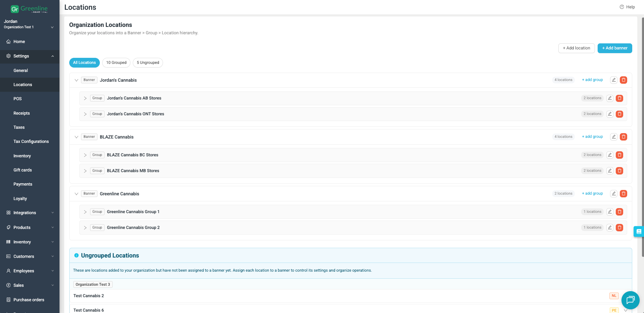Select the Test Cannabis 2 location row
644x313 pixels.
(x=351, y=296)
